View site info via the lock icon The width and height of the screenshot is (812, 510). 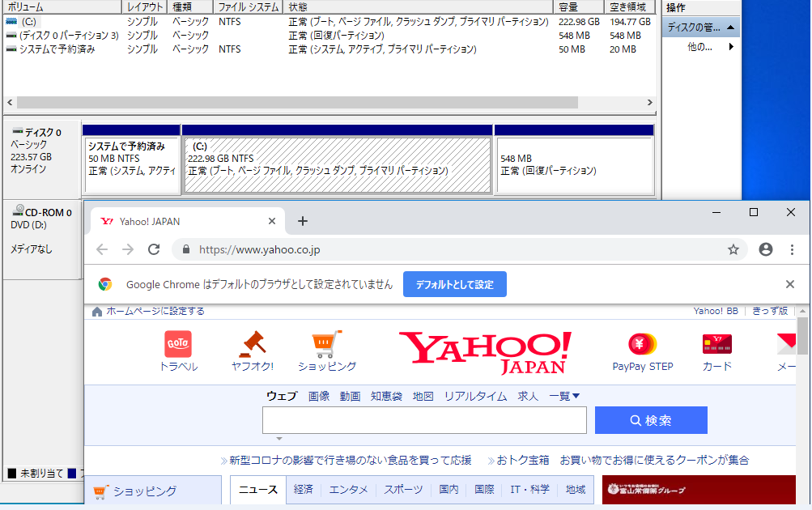186,249
